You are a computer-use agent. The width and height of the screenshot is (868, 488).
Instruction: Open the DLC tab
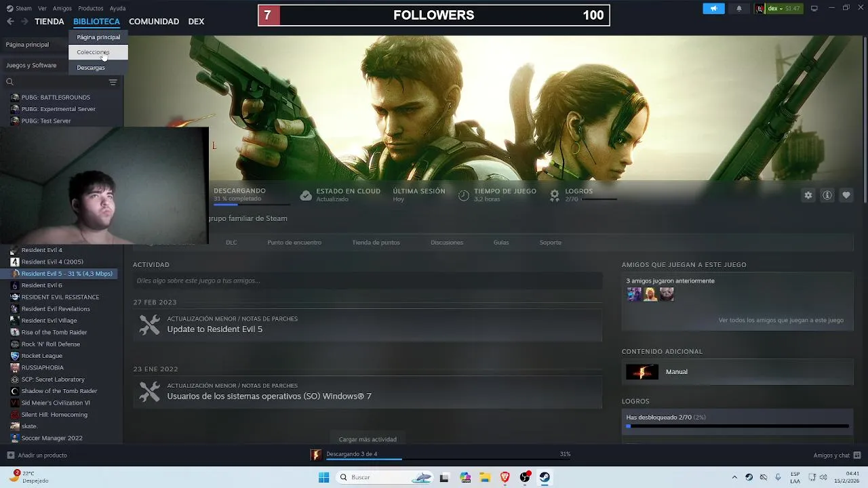231,242
